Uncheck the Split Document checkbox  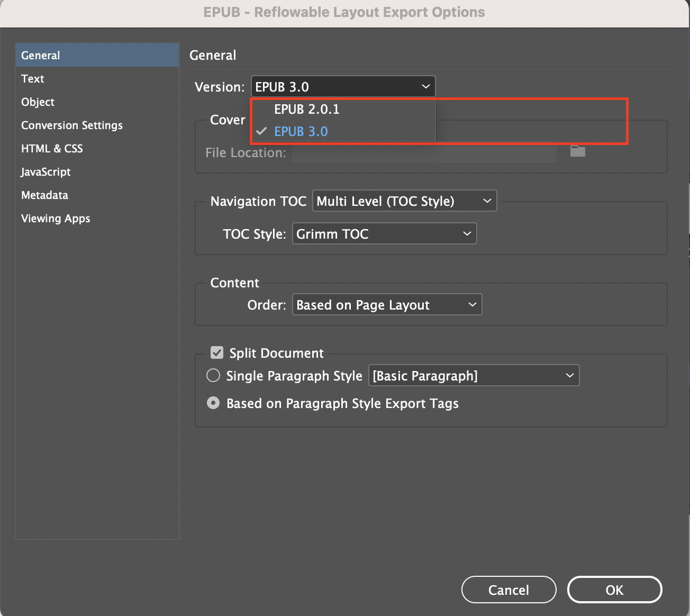[x=216, y=352]
